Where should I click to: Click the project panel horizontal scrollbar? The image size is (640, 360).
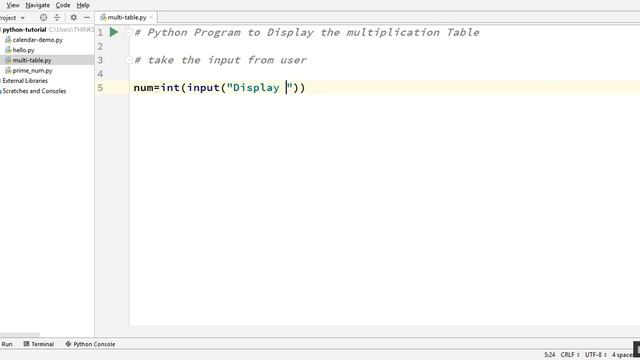(20, 335)
